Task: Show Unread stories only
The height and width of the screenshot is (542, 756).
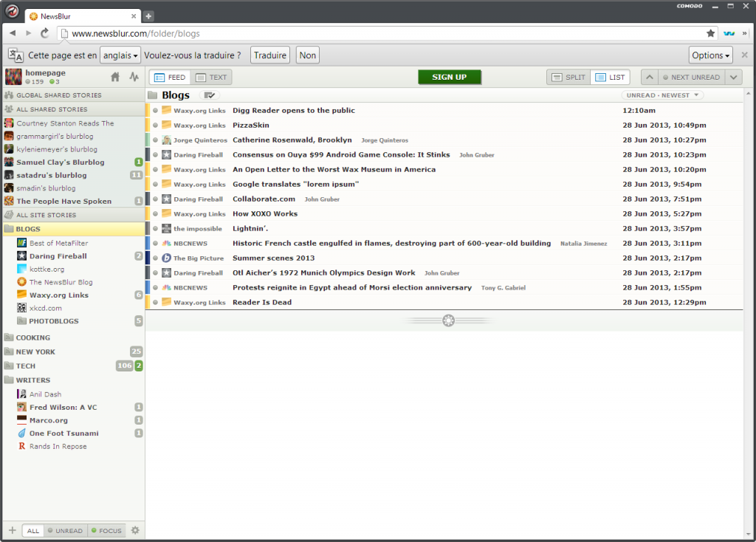Action: coord(66,530)
